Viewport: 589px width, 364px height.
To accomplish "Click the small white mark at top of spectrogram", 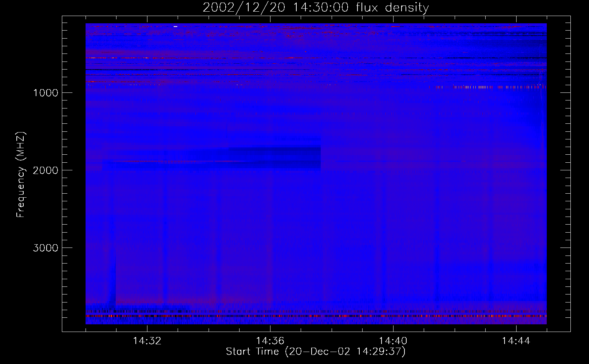I will [x=175, y=26].
